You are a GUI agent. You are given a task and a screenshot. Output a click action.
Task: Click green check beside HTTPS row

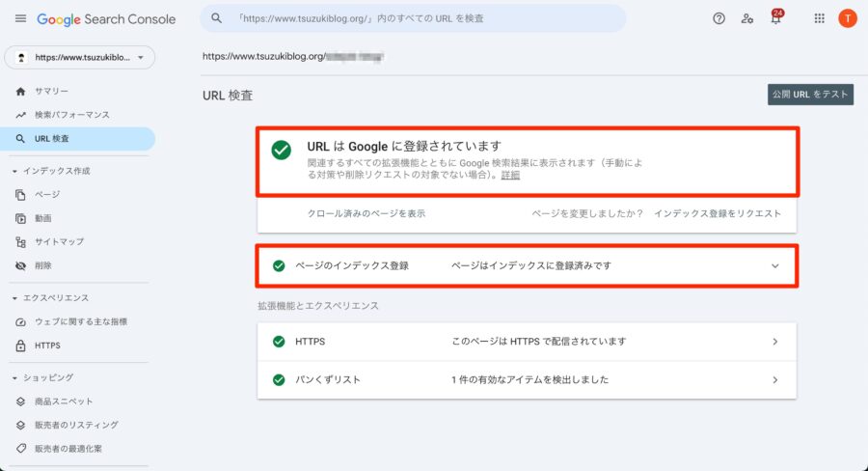pos(279,342)
